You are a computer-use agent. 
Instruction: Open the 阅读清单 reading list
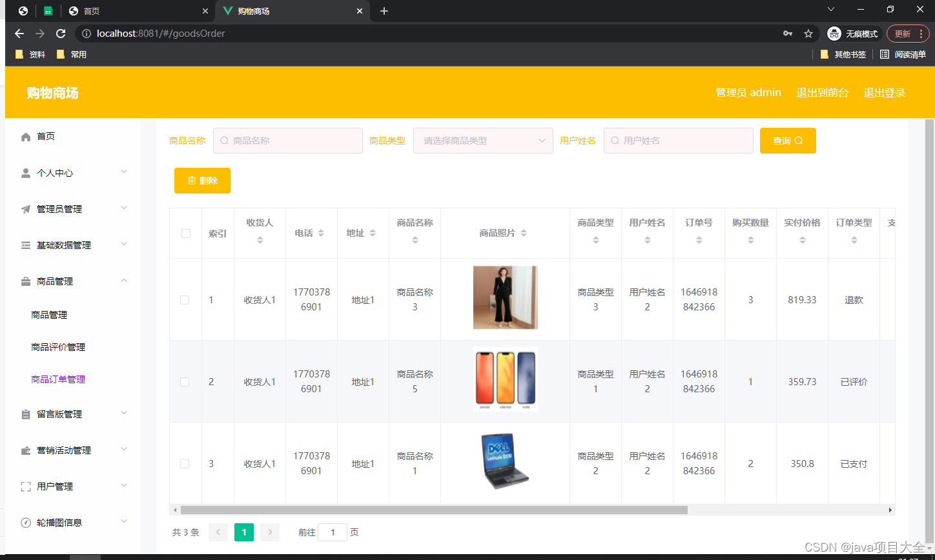903,55
